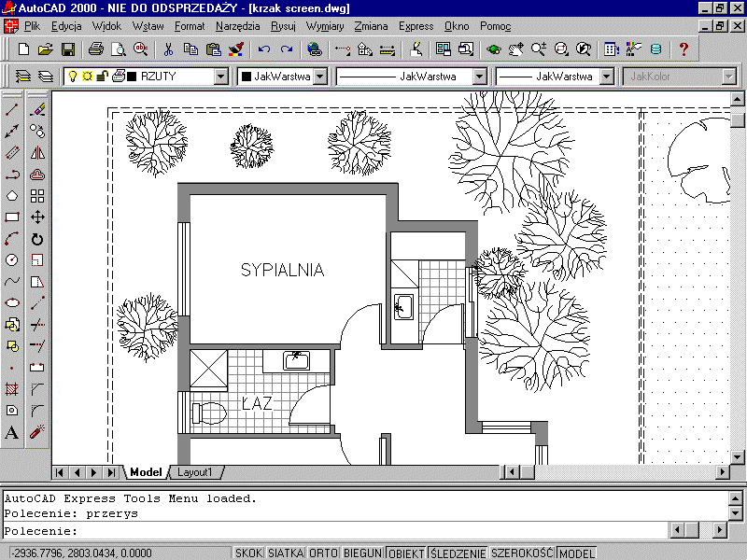Open a file with the Open folder icon
This screenshot has width=747, height=560.
[x=45, y=49]
